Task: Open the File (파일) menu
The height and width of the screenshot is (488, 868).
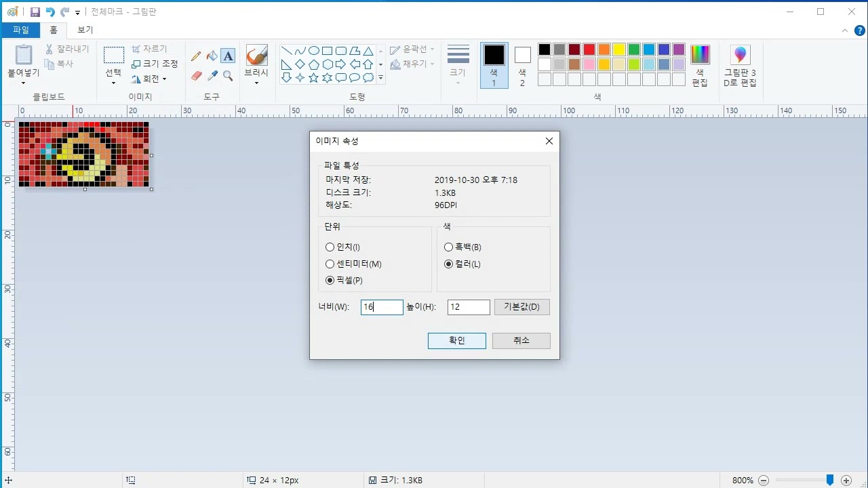Action: [21, 30]
